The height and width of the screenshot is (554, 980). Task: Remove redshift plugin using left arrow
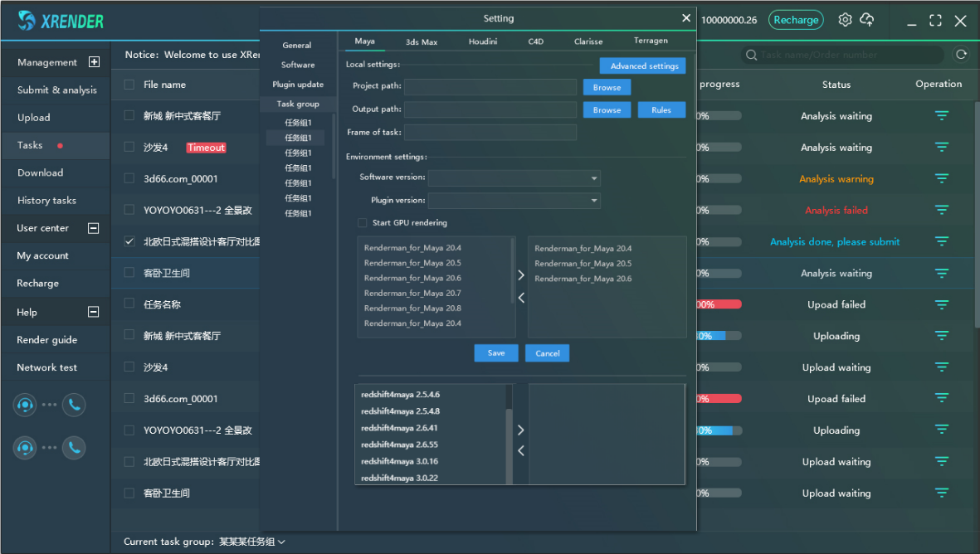pos(521,451)
